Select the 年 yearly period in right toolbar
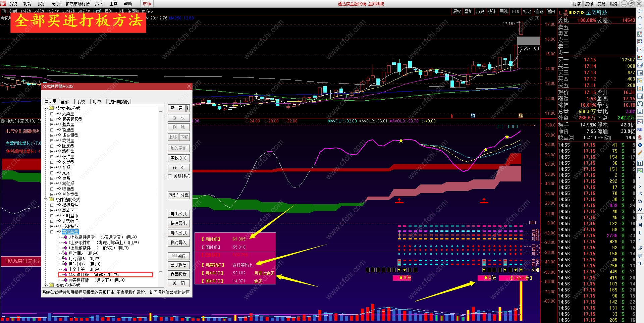 [x=640, y=263]
